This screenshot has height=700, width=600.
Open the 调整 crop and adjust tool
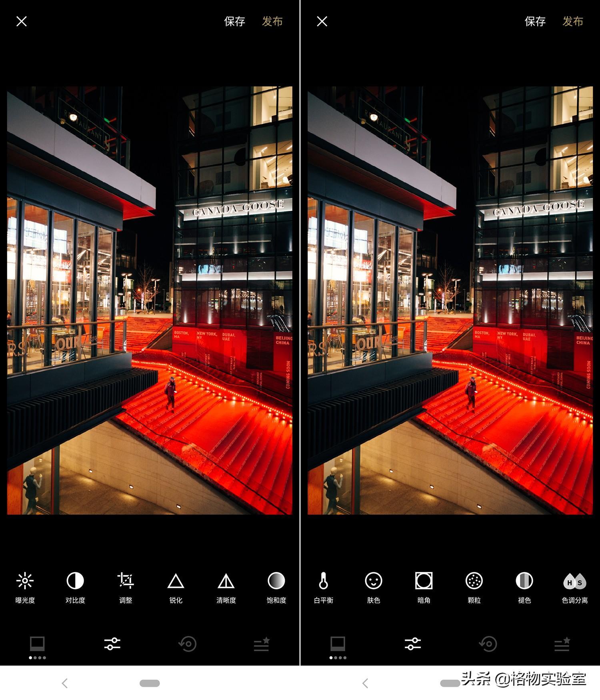[126, 587]
